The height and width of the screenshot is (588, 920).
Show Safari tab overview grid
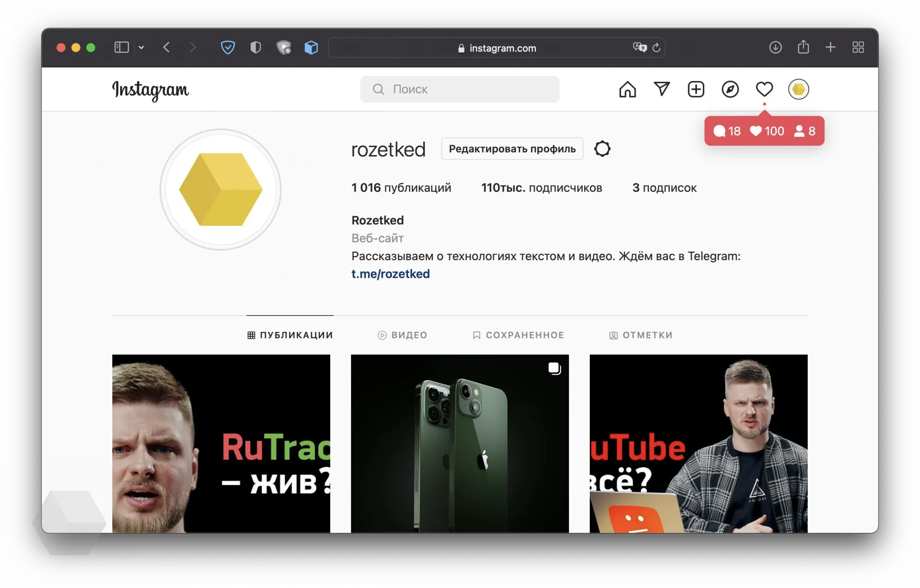[858, 47]
